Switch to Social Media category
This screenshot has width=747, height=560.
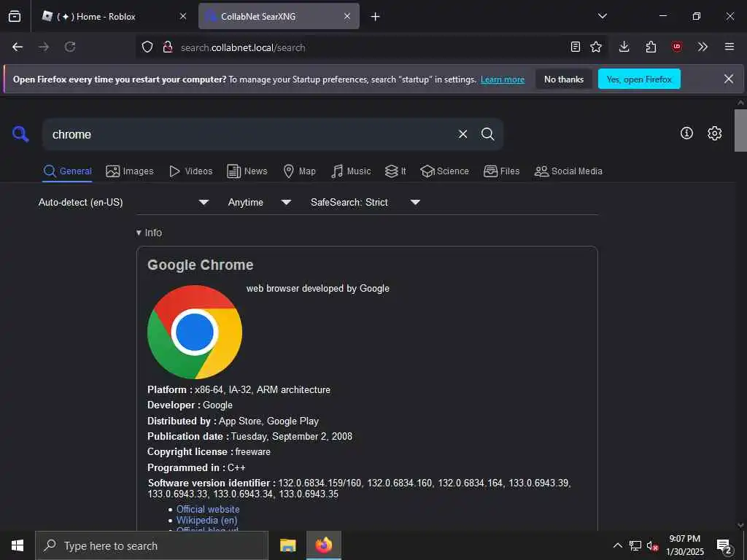(568, 171)
